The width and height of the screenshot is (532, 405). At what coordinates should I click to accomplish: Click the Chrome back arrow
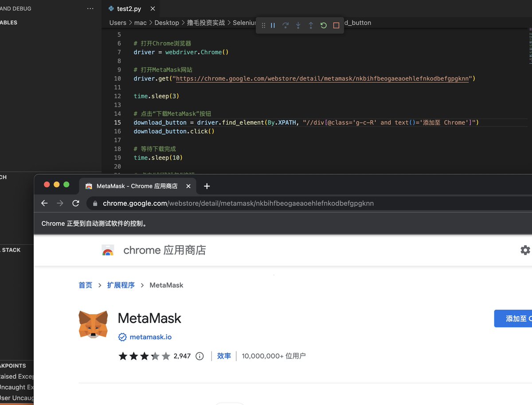(x=44, y=203)
